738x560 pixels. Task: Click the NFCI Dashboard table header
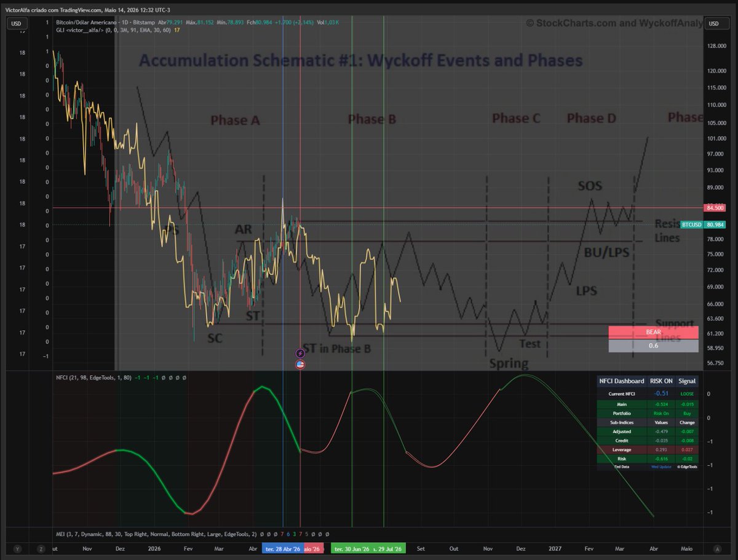point(622,381)
